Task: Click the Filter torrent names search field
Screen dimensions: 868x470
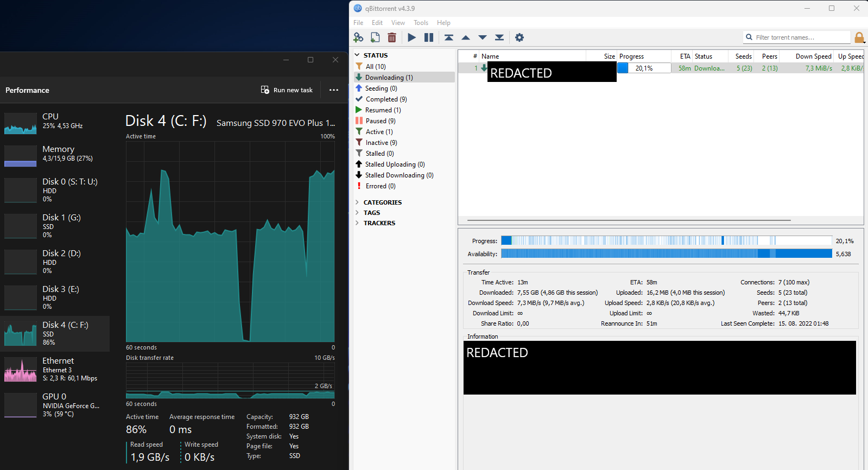Action: 796,37
